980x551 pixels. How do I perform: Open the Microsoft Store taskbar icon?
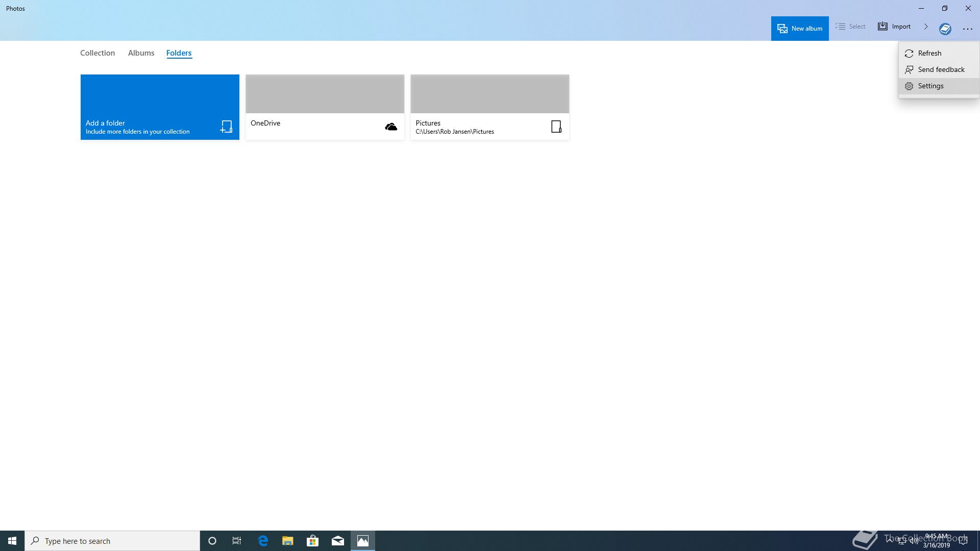tap(312, 541)
